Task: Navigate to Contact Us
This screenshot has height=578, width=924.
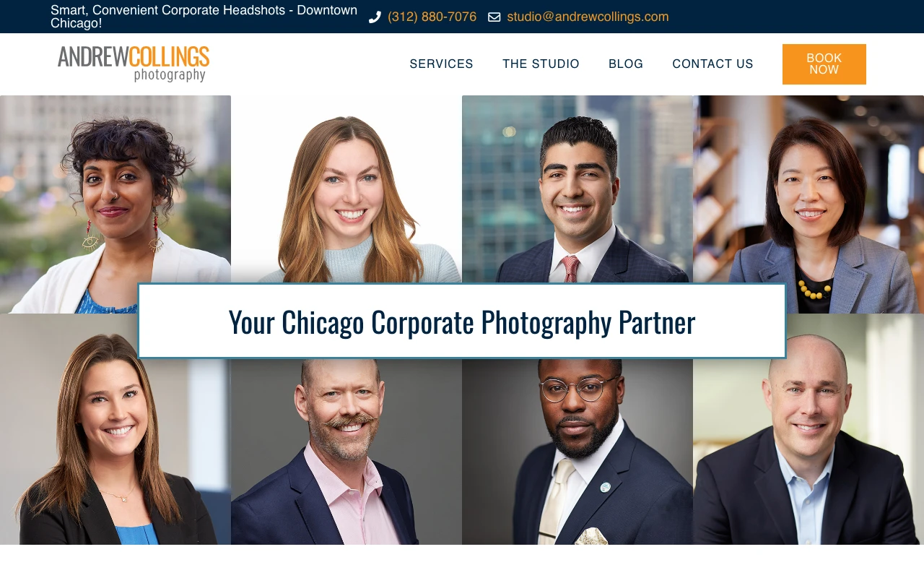Action: click(x=712, y=64)
